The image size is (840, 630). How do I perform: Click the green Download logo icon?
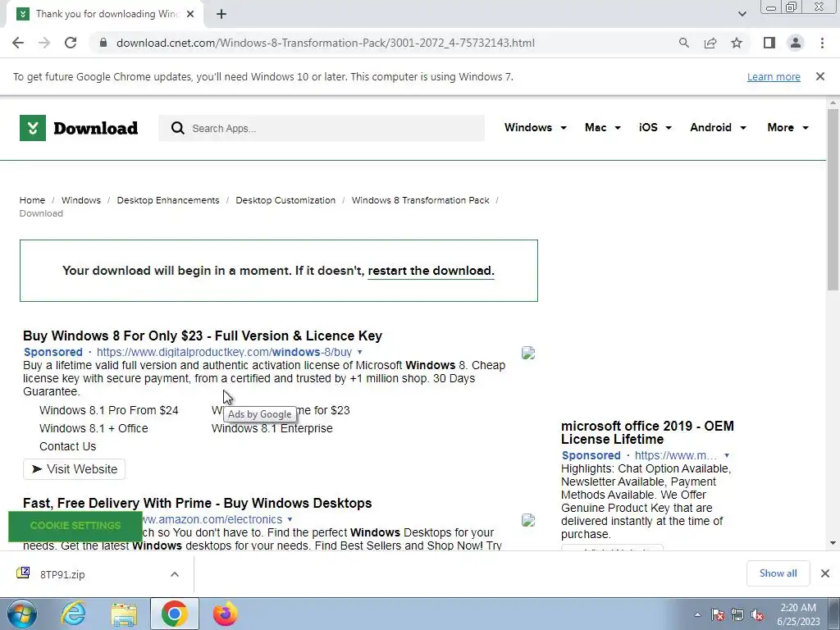click(33, 128)
